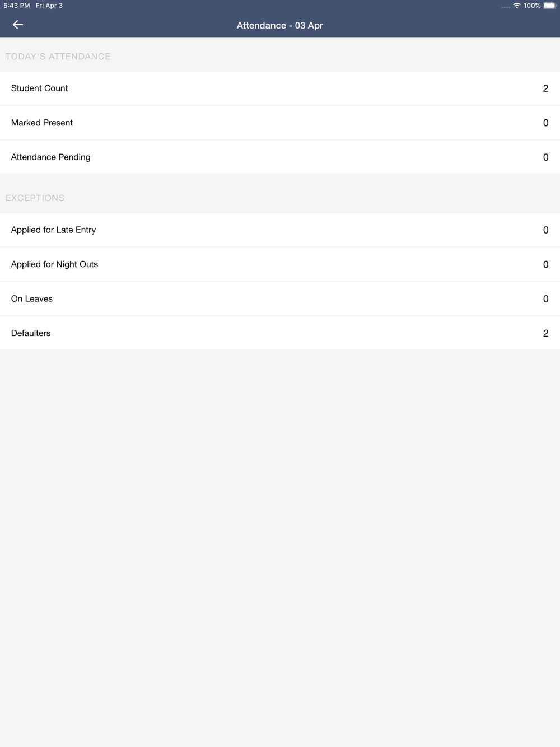Tap the Today's Attendance section header
The image size is (560, 747).
[x=58, y=57]
